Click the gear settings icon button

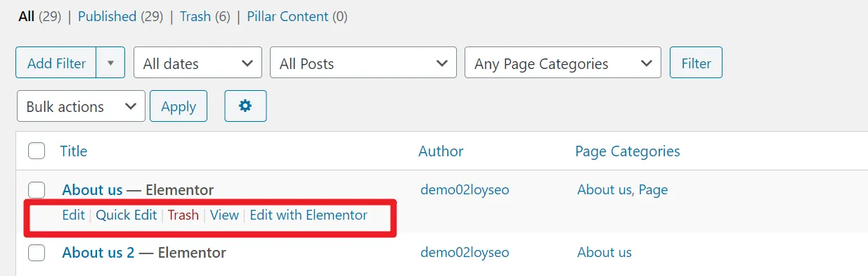tap(245, 106)
